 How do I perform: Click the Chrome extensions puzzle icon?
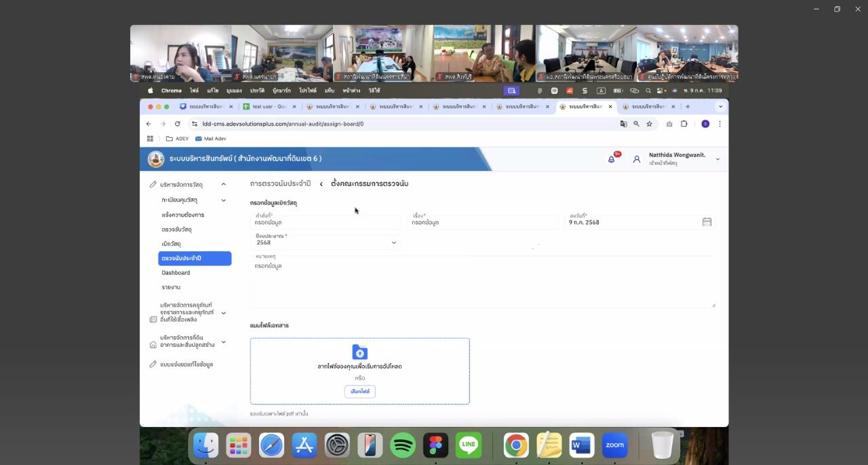[684, 124]
